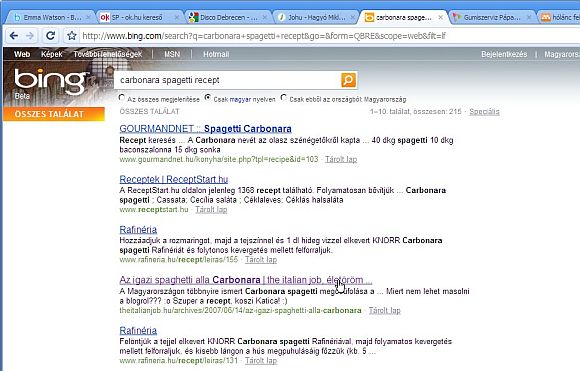Select 'Csak magyar nyelven' radio option
This screenshot has width=580, height=371.
[x=208, y=98]
